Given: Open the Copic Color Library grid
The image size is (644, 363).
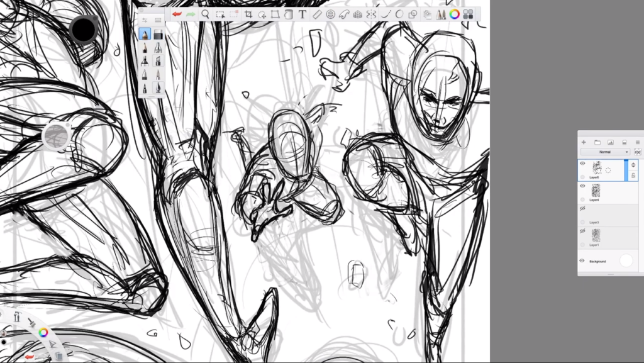Looking at the screenshot, I should (468, 14).
